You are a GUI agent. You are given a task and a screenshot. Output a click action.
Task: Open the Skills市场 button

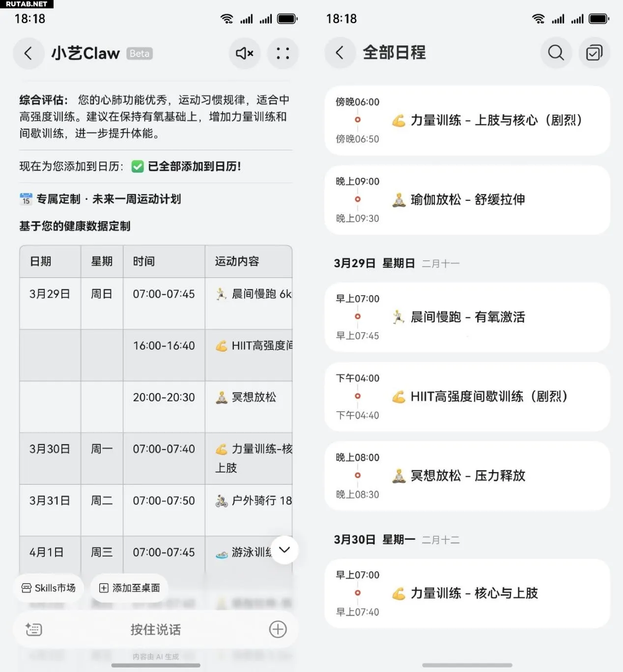(x=49, y=588)
